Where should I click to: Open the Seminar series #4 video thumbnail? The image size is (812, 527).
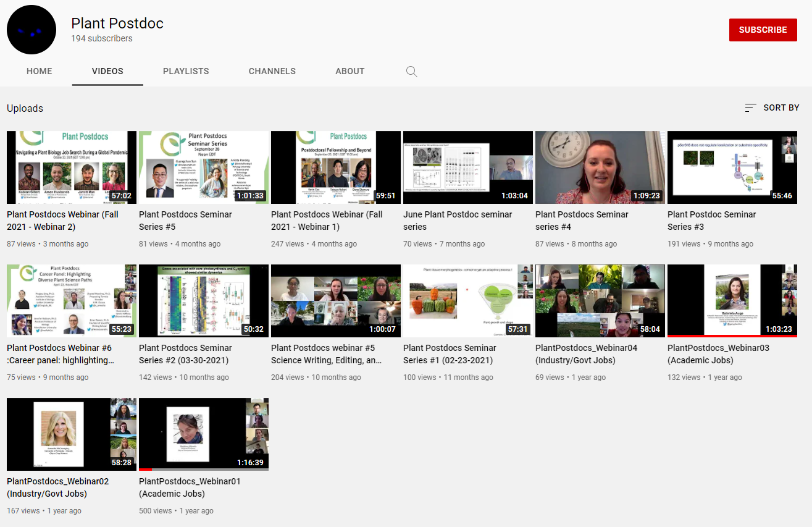point(600,167)
